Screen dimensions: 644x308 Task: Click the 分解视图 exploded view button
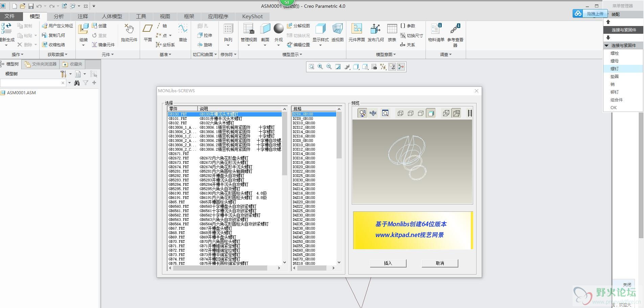tap(298, 26)
